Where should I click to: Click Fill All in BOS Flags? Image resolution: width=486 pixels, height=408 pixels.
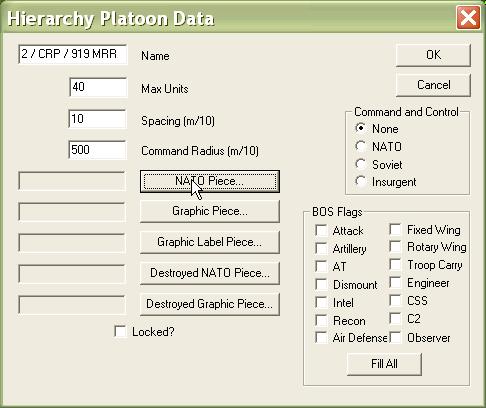[x=384, y=364]
